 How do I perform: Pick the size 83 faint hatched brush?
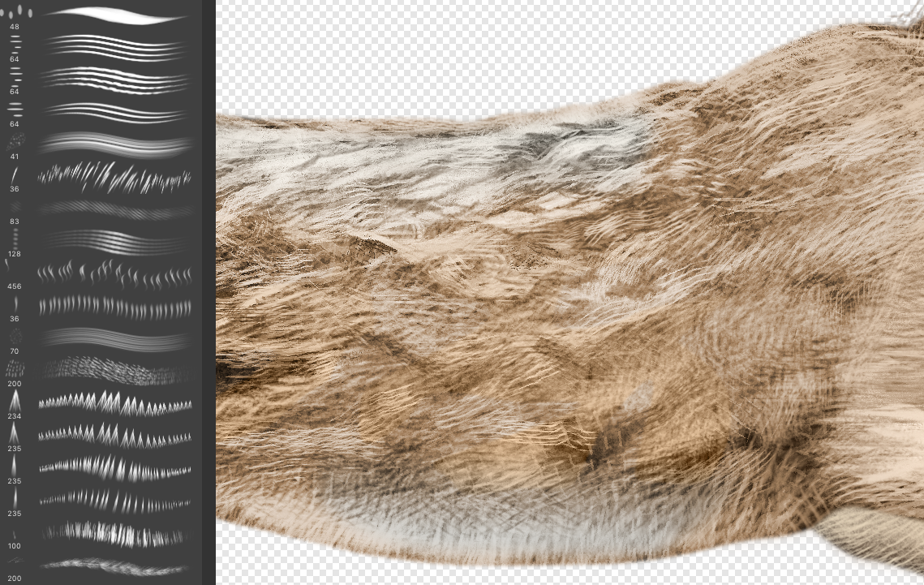[x=114, y=209]
